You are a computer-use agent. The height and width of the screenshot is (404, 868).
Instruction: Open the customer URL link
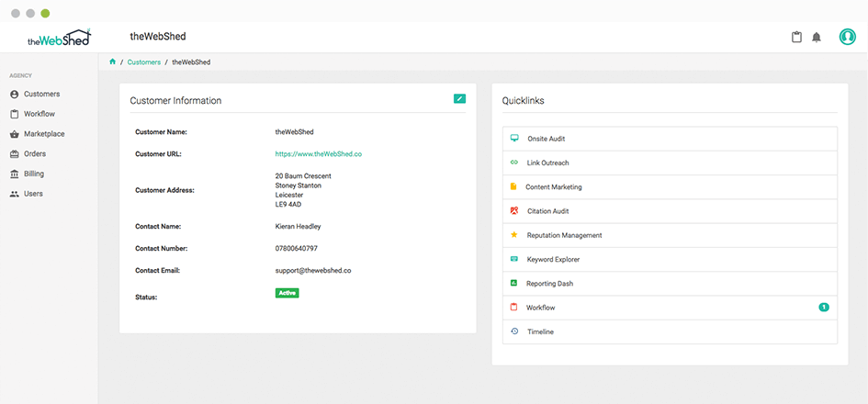tap(319, 154)
